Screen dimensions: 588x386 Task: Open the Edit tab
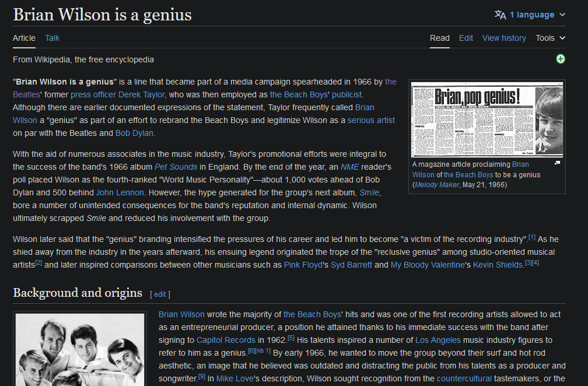pos(466,38)
